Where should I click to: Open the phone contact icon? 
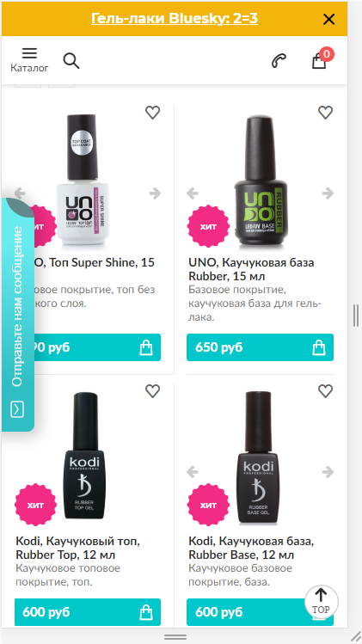279,61
